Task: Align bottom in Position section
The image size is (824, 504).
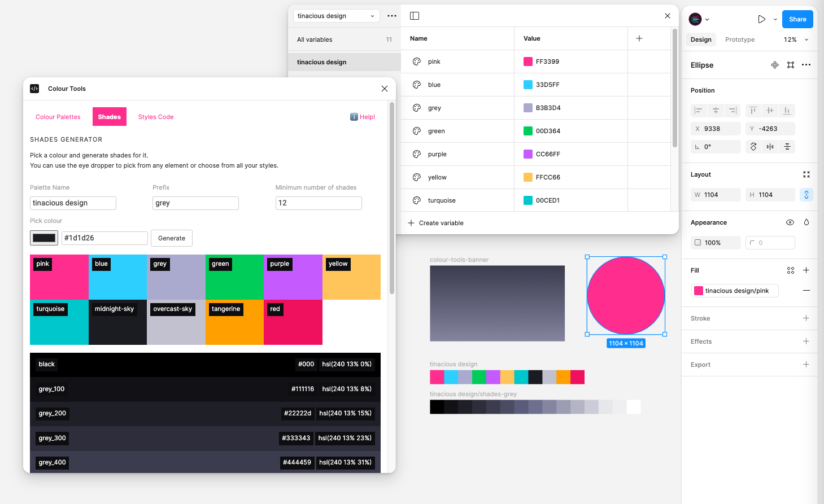Action: pos(787,111)
